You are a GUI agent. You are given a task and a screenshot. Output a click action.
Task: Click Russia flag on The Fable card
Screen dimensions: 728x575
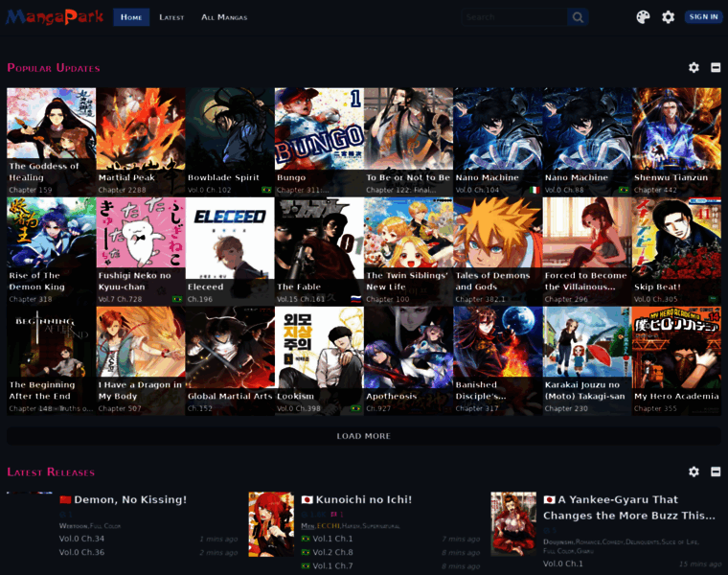[355, 299]
